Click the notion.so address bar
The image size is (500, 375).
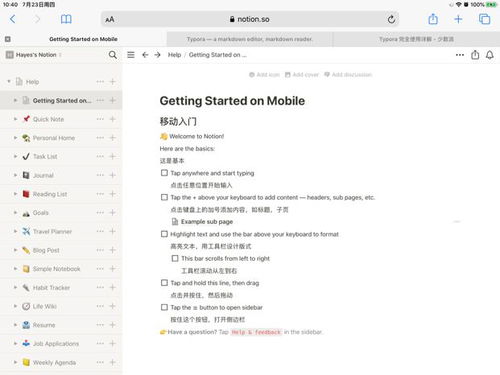pyautogui.click(x=250, y=19)
